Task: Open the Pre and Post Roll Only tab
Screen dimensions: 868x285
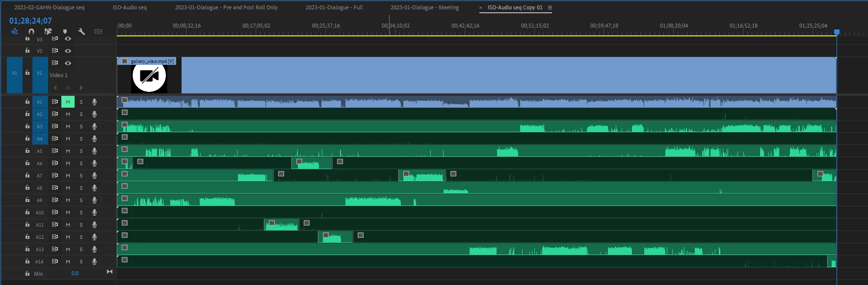Action: click(x=226, y=7)
